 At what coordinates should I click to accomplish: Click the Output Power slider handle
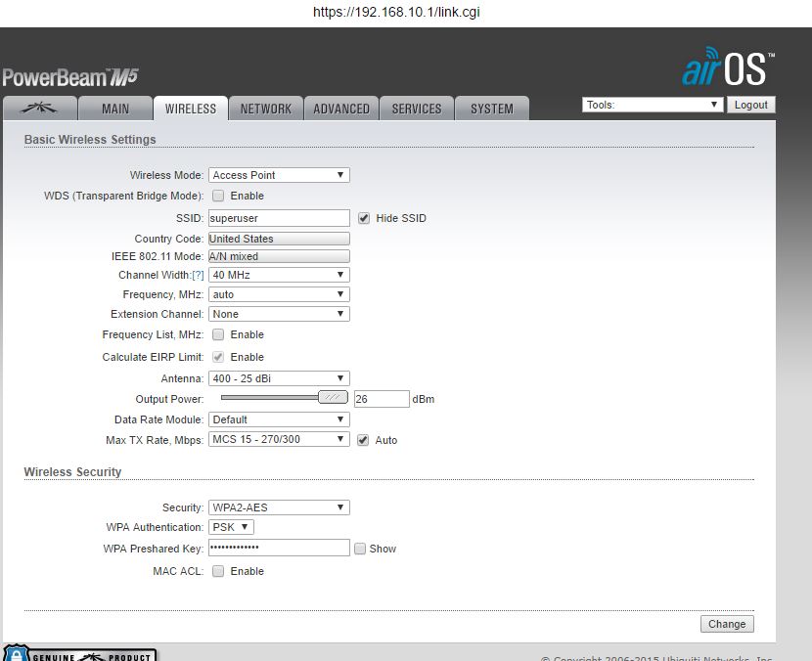[x=333, y=398]
